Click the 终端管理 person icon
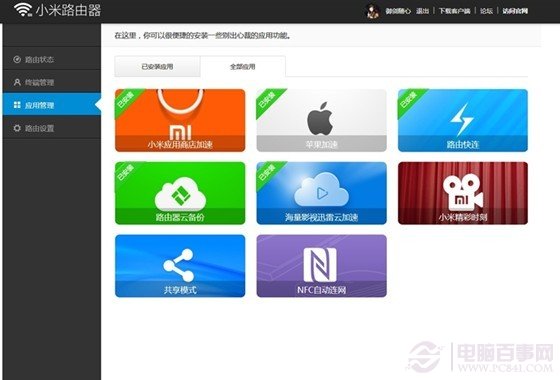 click(x=17, y=82)
